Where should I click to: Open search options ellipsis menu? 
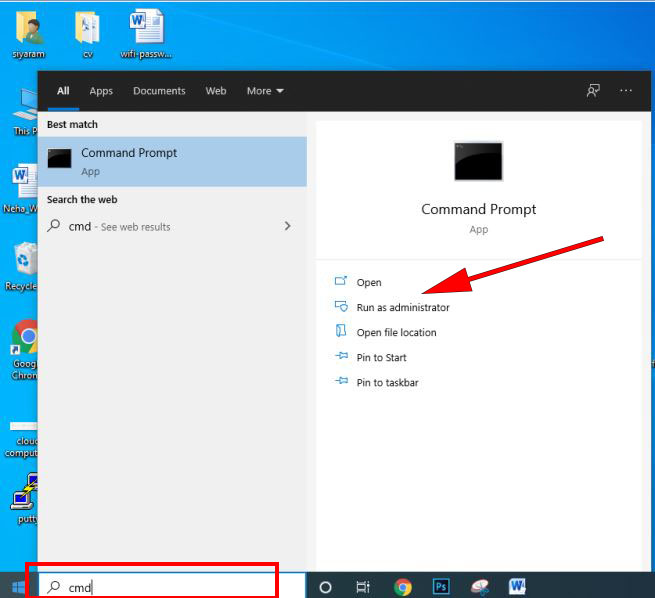coord(626,91)
